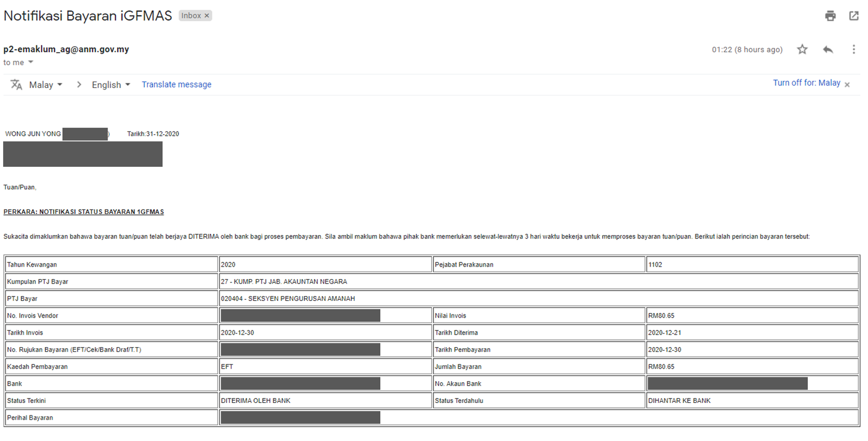Click the Nilai Invois label
The height and width of the screenshot is (441, 868).
450,316
